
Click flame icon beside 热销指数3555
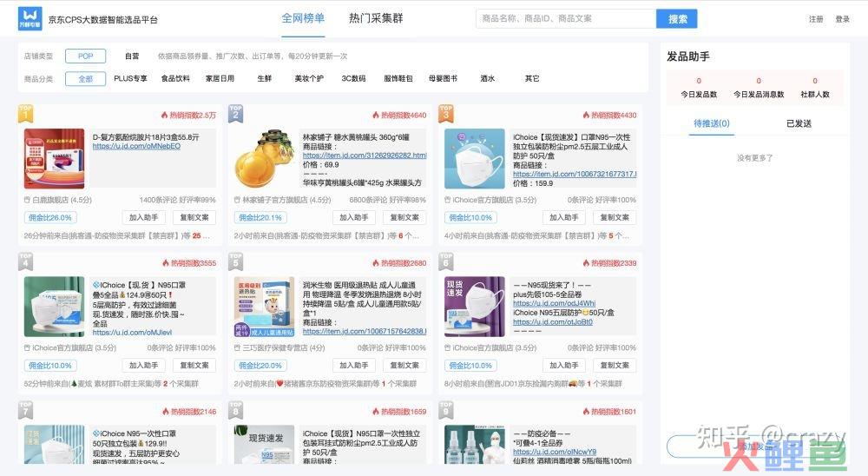click(x=166, y=263)
